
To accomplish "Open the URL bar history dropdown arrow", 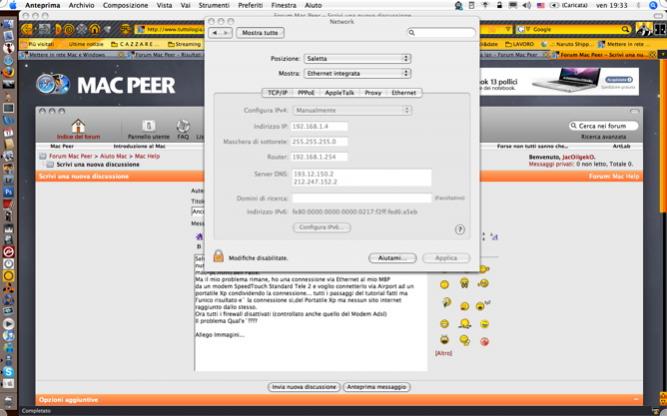I will click(x=508, y=29).
